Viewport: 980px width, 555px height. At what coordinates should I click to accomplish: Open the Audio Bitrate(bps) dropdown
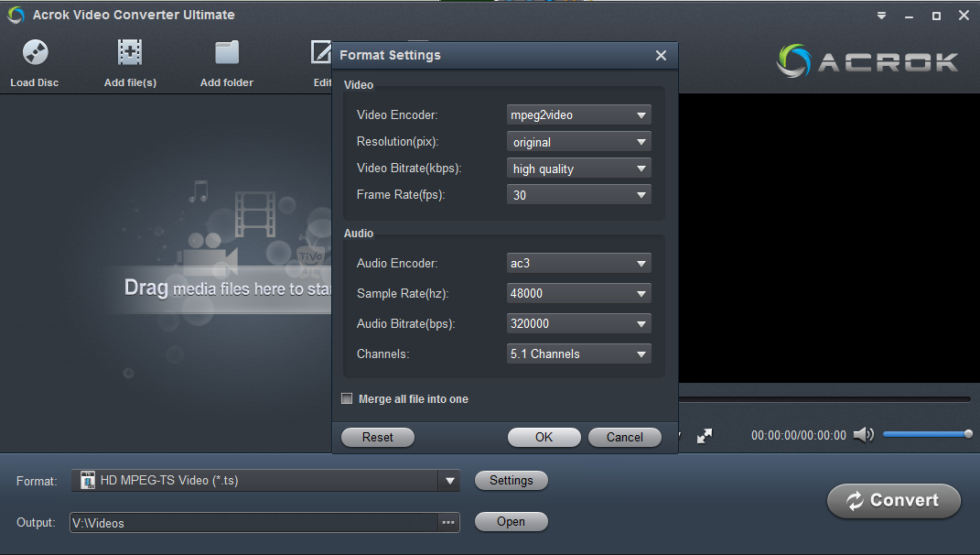coord(578,323)
